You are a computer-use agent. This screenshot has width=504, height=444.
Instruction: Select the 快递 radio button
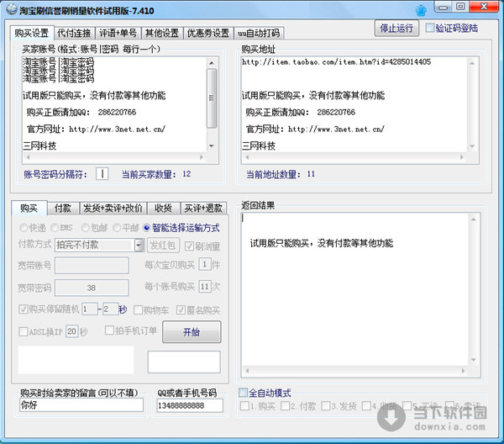24,228
